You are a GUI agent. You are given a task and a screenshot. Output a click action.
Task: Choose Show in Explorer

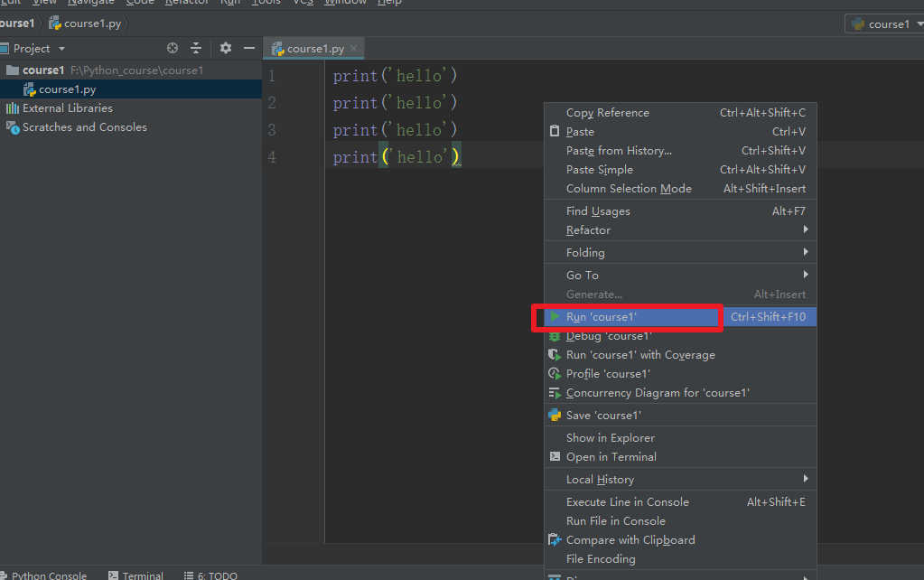(x=680, y=438)
